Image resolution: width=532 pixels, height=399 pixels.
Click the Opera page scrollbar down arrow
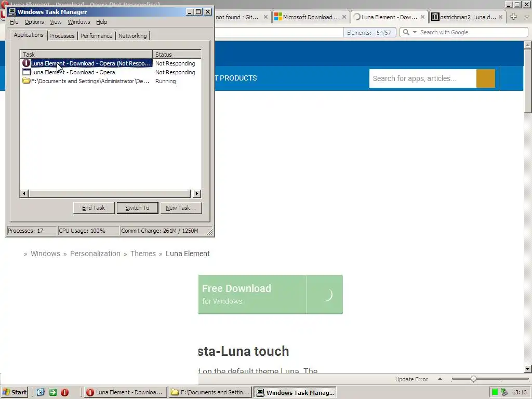528,369
